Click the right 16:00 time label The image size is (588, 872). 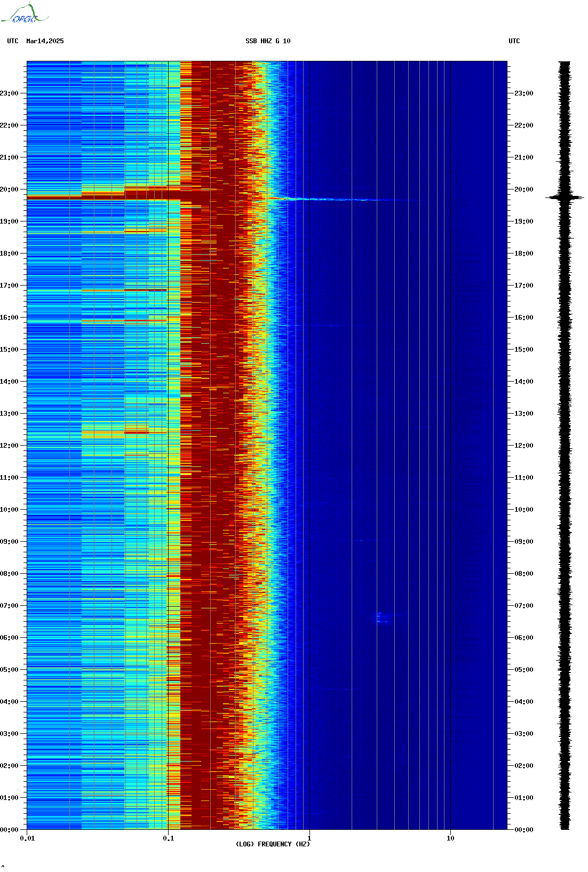(523, 318)
